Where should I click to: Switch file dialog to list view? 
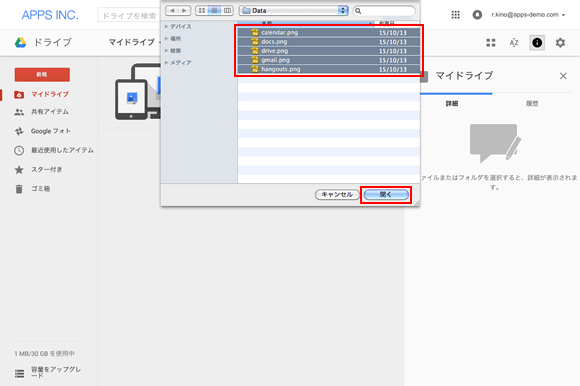pyautogui.click(x=214, y=11)
